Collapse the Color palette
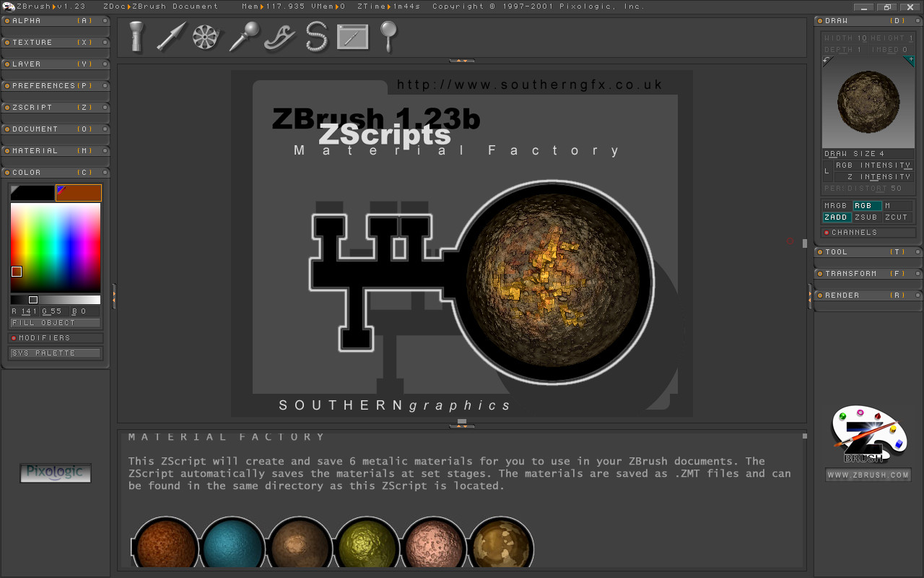Viewport: 924px width, 578px height. click(x=56, y=173)
